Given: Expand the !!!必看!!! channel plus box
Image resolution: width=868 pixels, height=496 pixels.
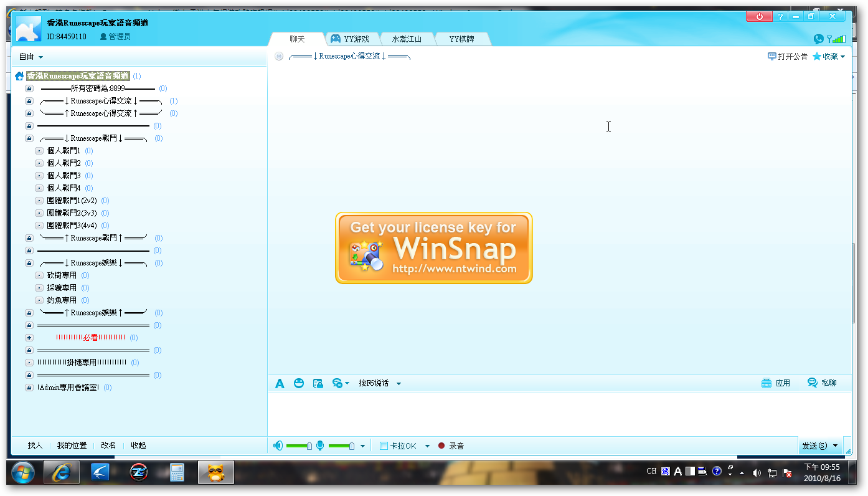Looking at the screenshot, I should coord(29,338).
